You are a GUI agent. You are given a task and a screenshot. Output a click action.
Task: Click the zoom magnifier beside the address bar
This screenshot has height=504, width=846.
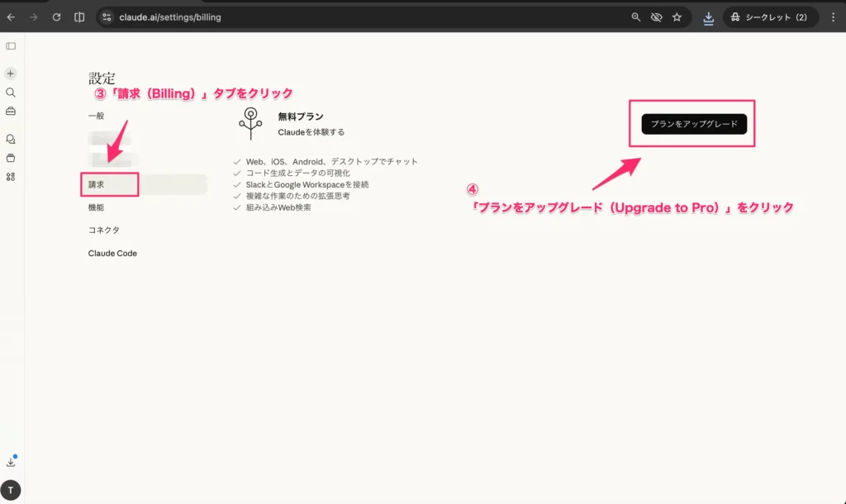click(x=634, y=16)
